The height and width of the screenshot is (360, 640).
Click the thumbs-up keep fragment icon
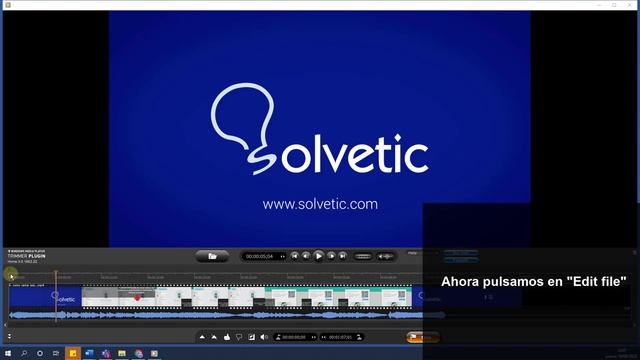pos(227,337)
